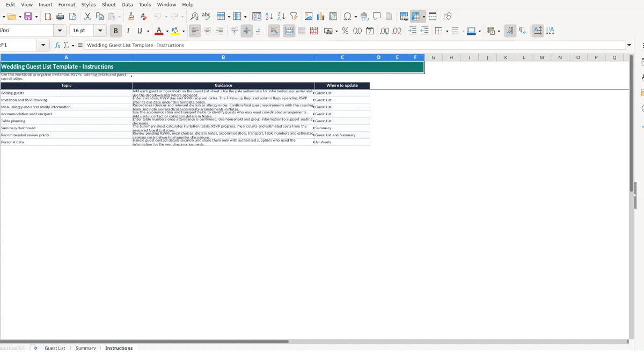Open Find and Replace icon
Viewport: 644px width, 362px height.
194,17
